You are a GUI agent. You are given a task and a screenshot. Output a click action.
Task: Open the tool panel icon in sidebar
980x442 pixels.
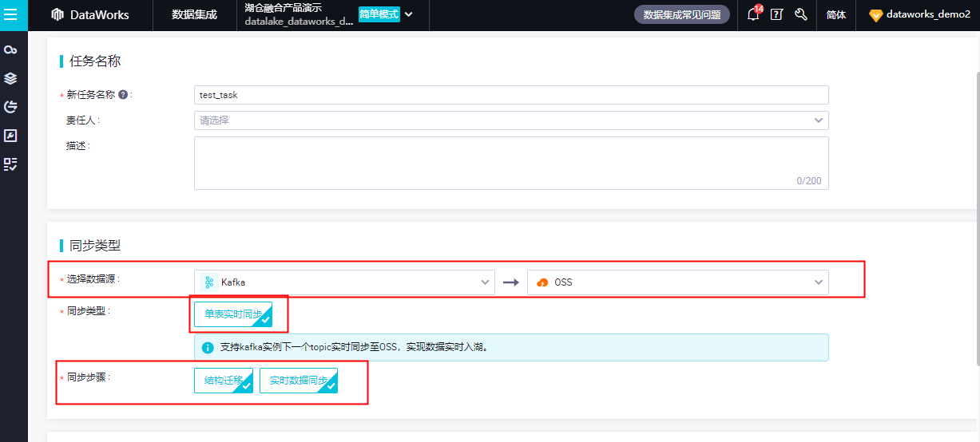[x=10, y=136]
